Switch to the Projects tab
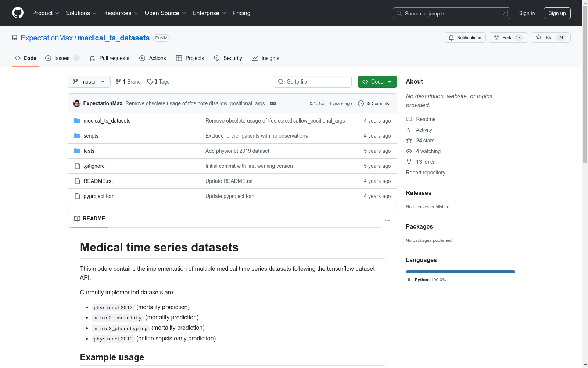Screen dimensions: 588x368 tap(190, 58)
